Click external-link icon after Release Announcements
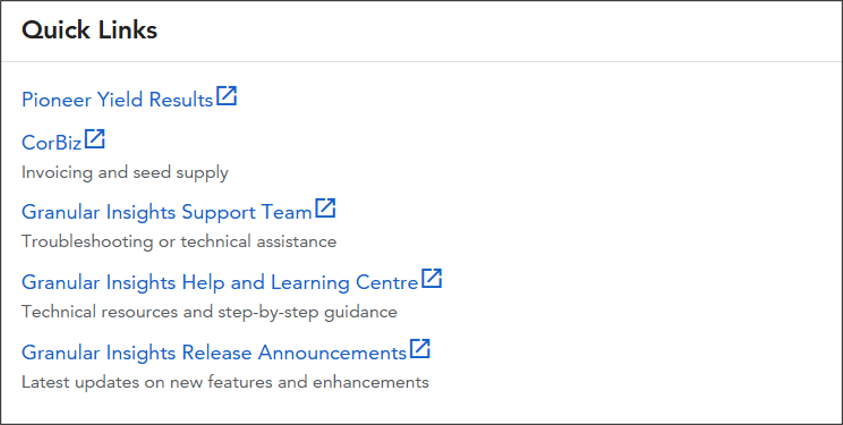This screenshot has width=843, height=425. 420,348
